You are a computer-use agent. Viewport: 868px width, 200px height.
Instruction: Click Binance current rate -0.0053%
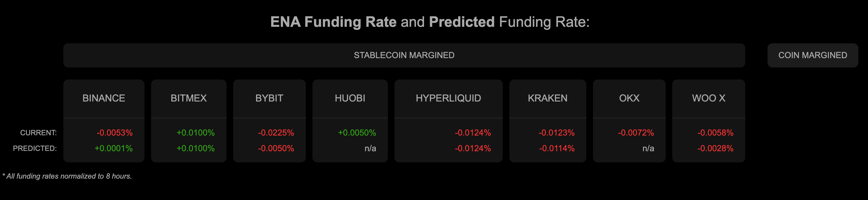tap(115, 133)
